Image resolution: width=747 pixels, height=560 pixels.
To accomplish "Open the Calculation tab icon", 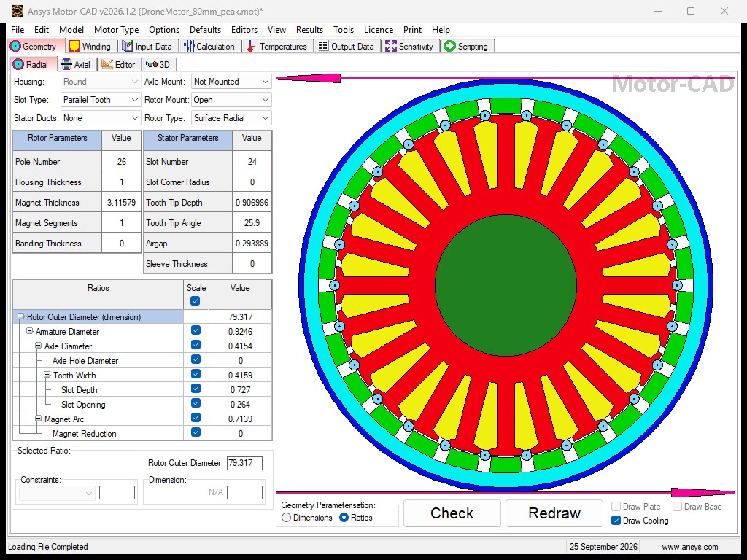I will pos(189,46).
